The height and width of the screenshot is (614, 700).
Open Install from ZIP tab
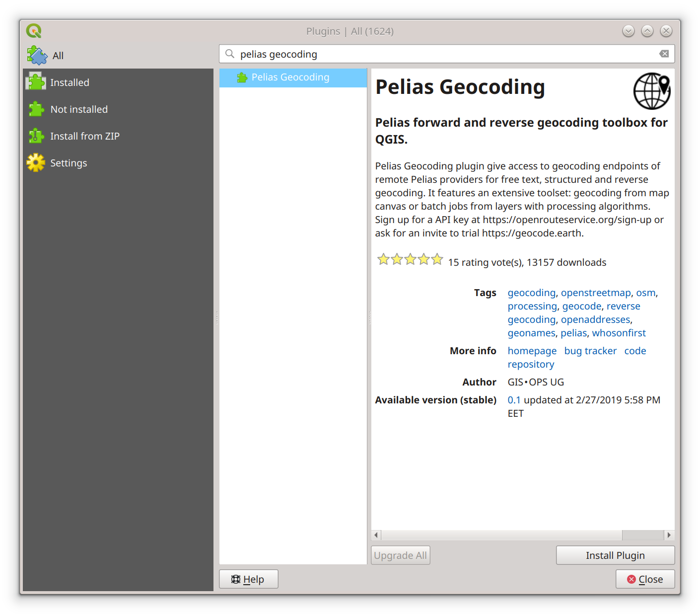(x=118, y=136)
